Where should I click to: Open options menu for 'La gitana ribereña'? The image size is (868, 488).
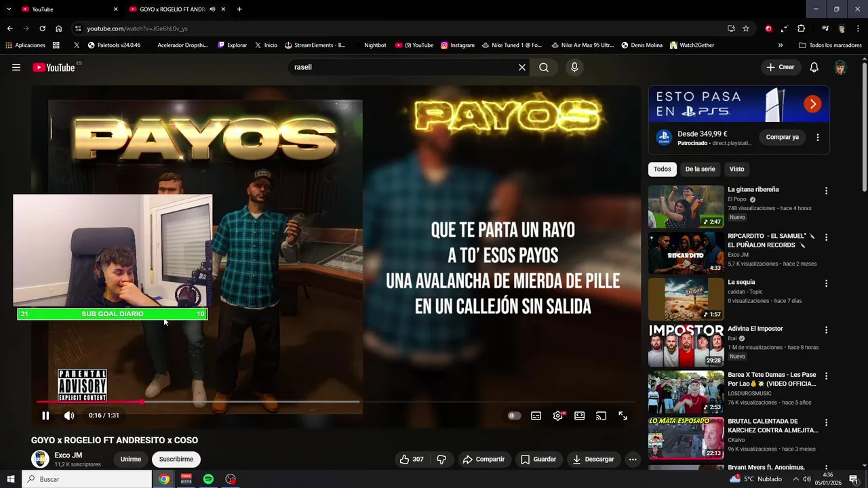pos(826,191)
